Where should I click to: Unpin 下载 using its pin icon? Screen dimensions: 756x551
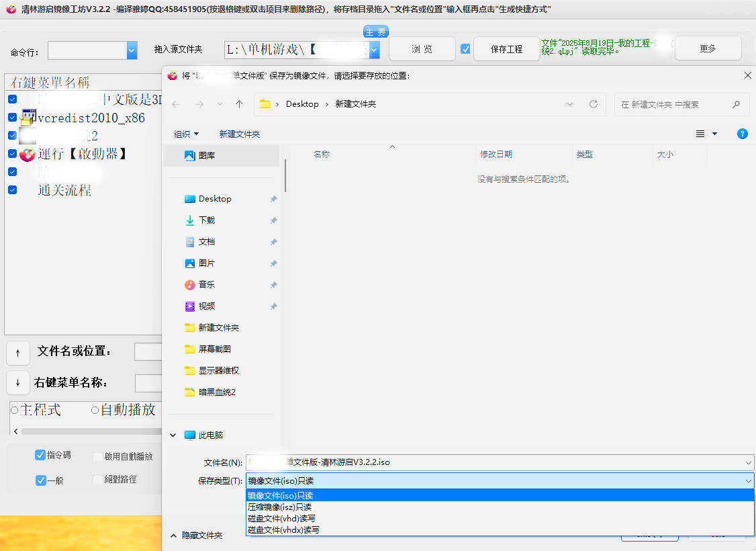pos(273,220)
